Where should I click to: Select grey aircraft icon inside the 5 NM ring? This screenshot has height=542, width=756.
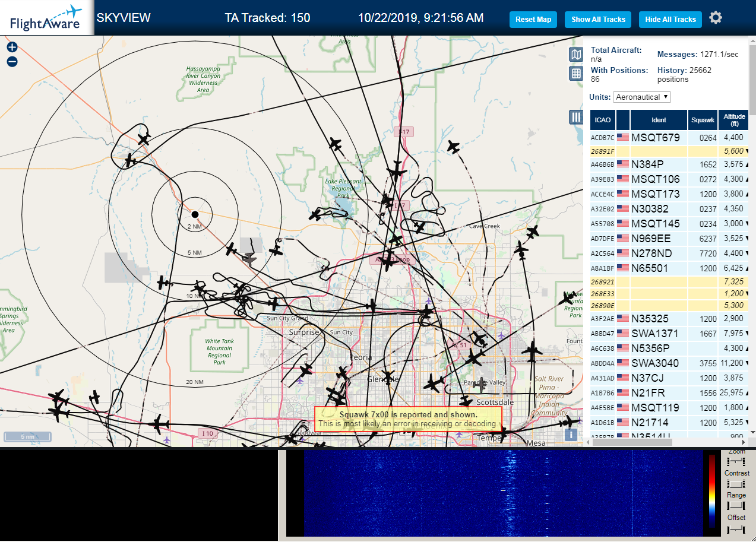click(x=249, y=259)
